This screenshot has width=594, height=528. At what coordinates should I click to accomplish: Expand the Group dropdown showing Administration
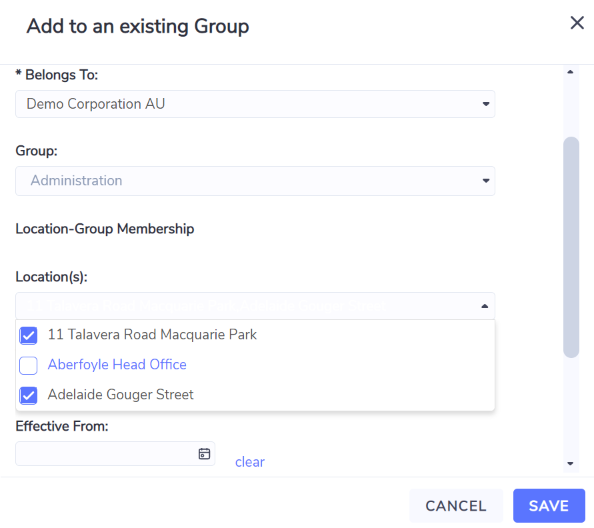pos(255,181)
